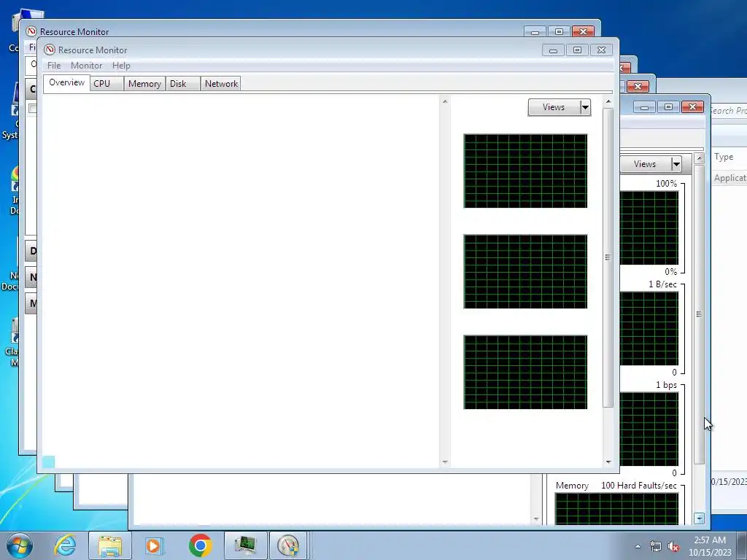Click the background window's graph scroll down arrow
747x560 pixels.
click(x=699, y=518)
